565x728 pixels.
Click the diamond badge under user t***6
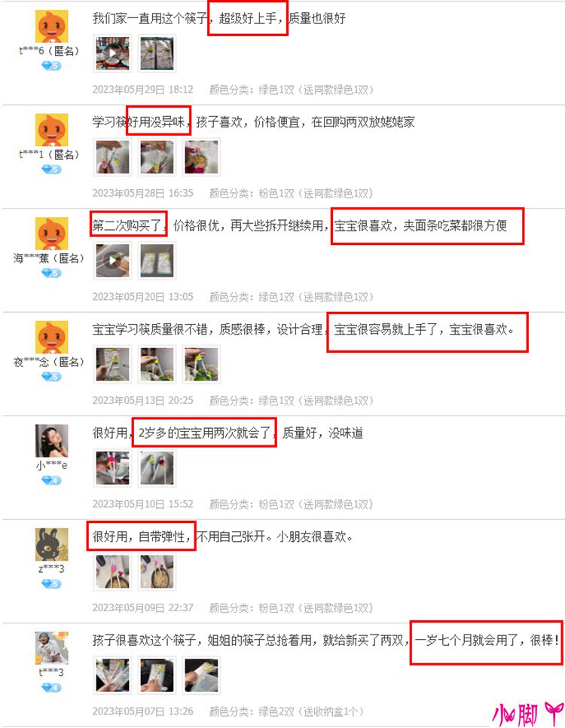click(x=51, y=66)
